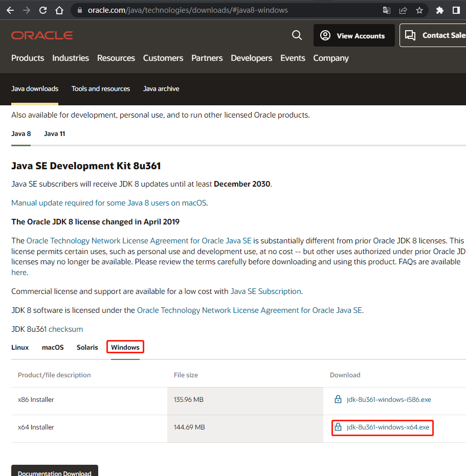Click the Java SE Development Kit 8u361 heading
The height and width of the screenshot is (476, 466).
pyautogui.click(x=86, y=166)
